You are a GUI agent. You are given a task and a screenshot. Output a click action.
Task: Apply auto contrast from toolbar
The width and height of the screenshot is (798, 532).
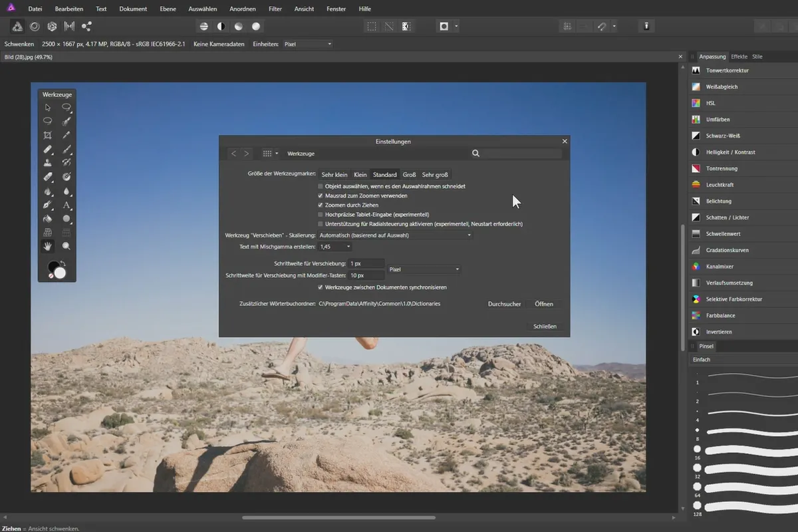[x=221, y=27]
